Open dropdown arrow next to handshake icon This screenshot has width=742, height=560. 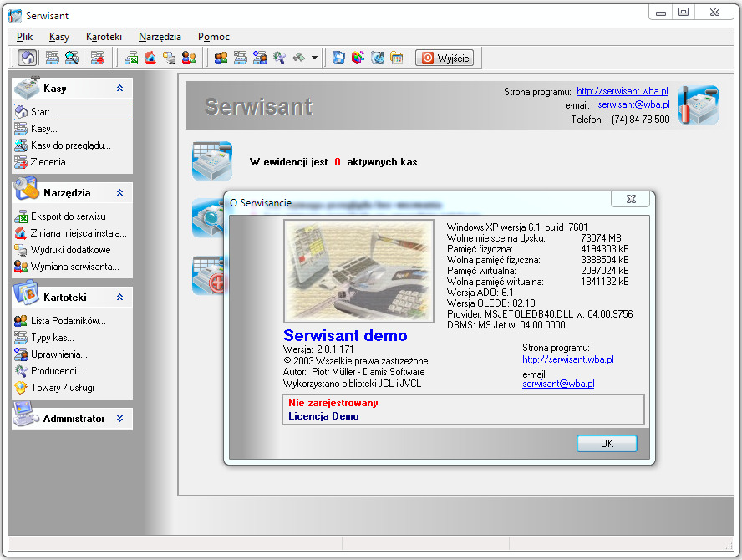point(314,59)
